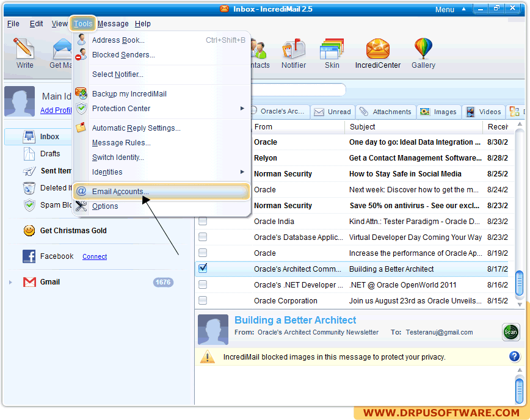This screenshot has width=530, height=420.
Task: Click the blue help question mark icon
Action: pos(514,356)
